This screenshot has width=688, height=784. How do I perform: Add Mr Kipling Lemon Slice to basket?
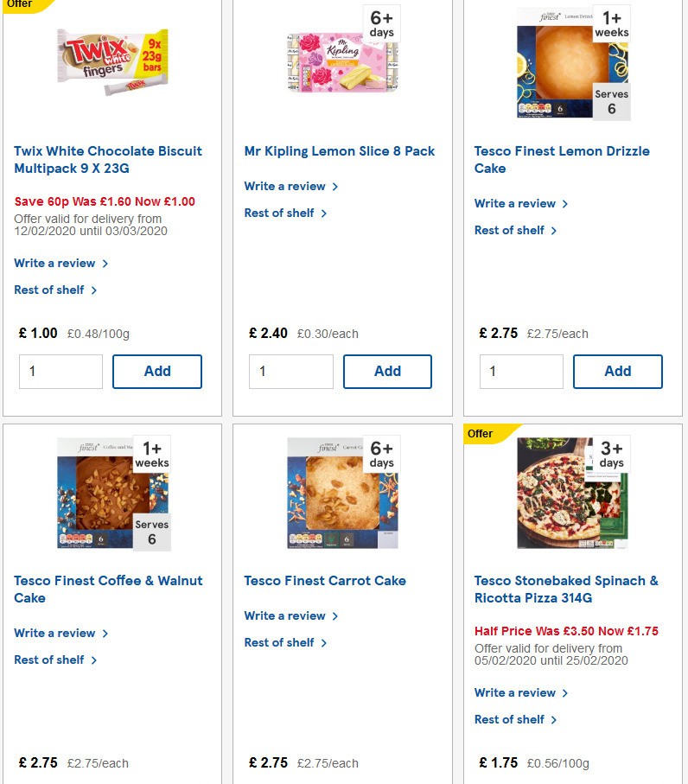coord(387,371)
